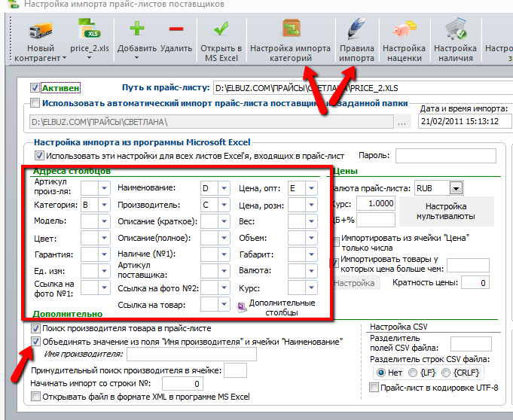The width and height of the screenshot is (513, 420).
Task: Open the Производитель column dropdown
Action: tap(224, 205)
